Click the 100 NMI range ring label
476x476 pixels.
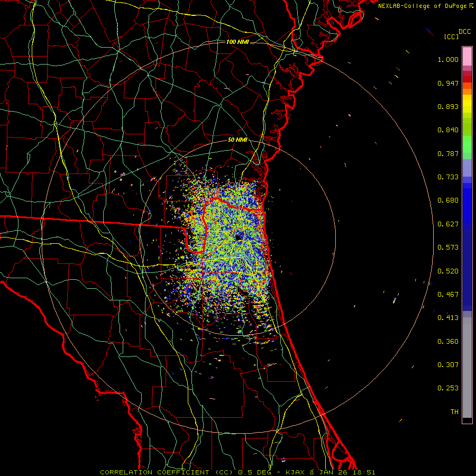(x=237, y=42)
